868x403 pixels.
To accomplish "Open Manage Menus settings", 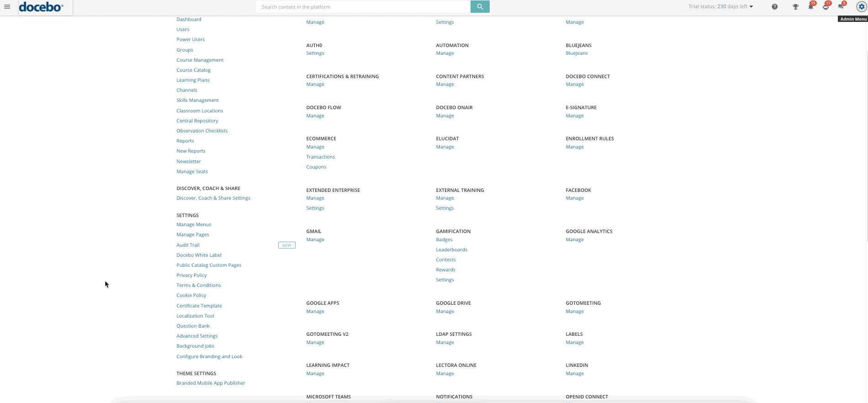I will (194, 224).
